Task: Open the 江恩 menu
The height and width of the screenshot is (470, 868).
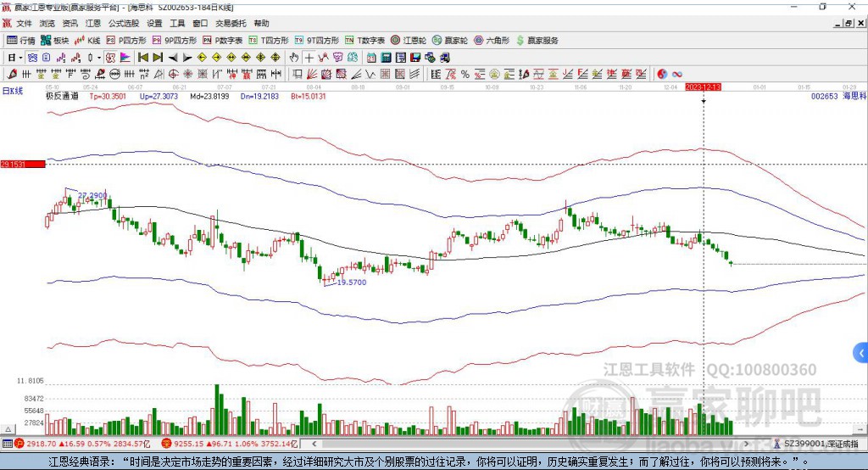Action: click(93, 23)
